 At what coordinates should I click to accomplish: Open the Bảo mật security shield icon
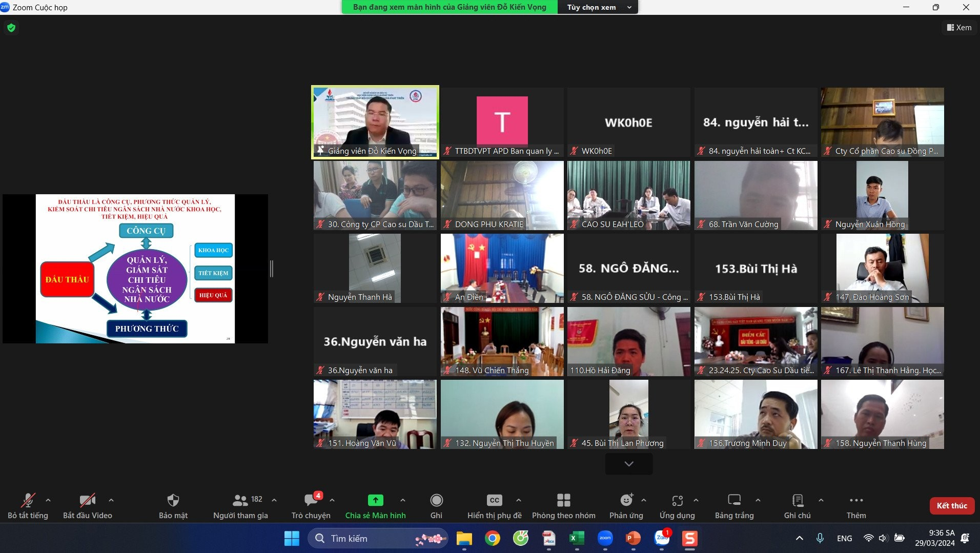click(173, 501)
